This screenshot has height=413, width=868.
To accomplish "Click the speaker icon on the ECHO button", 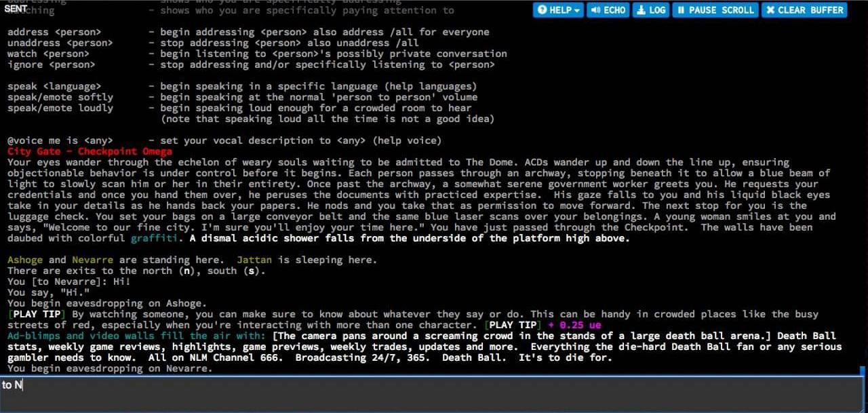I will coord(595,9).
